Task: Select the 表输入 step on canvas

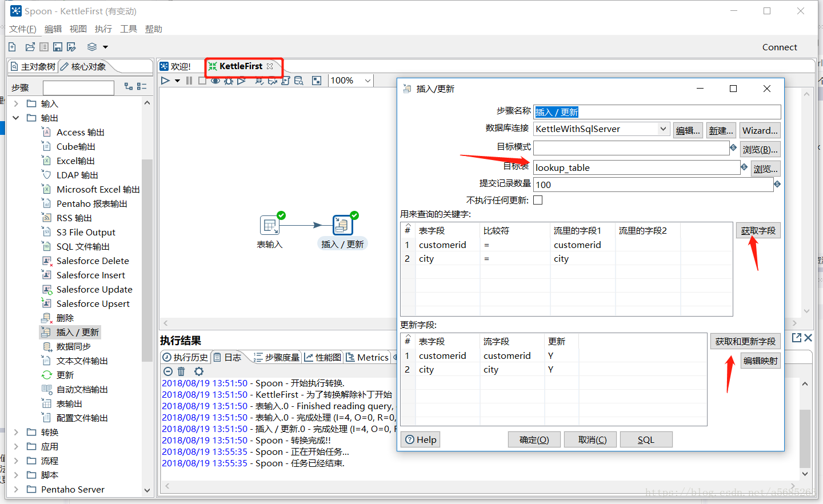Action: click(270, 225)
